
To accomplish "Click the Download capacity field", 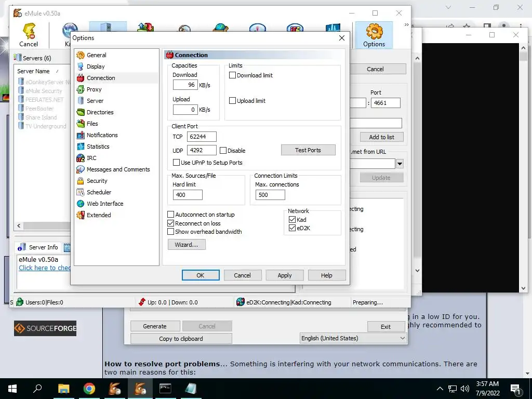I will (185, 85).
